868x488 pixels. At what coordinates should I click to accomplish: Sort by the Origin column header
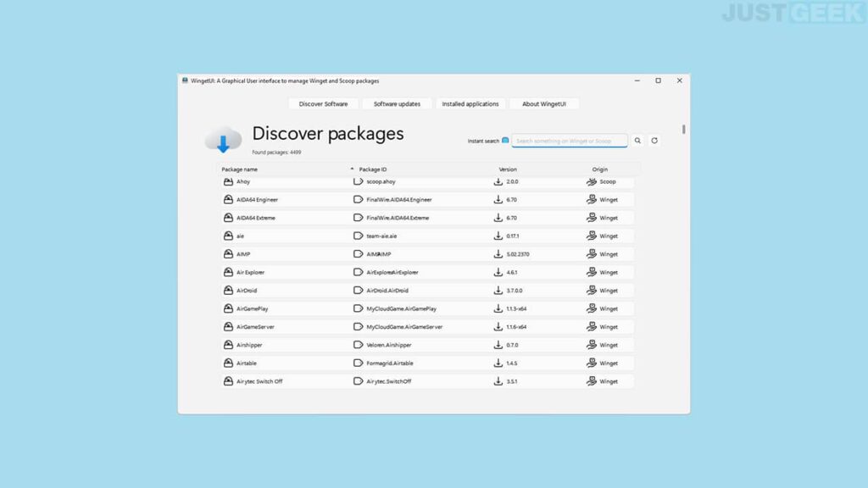[600, 169]
